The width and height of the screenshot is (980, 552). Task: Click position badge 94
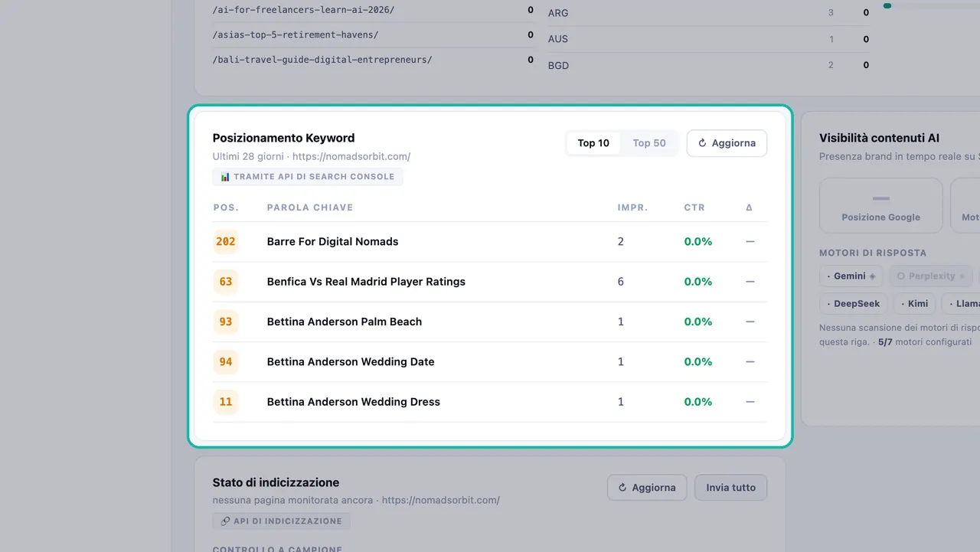(x=226, y=362)
